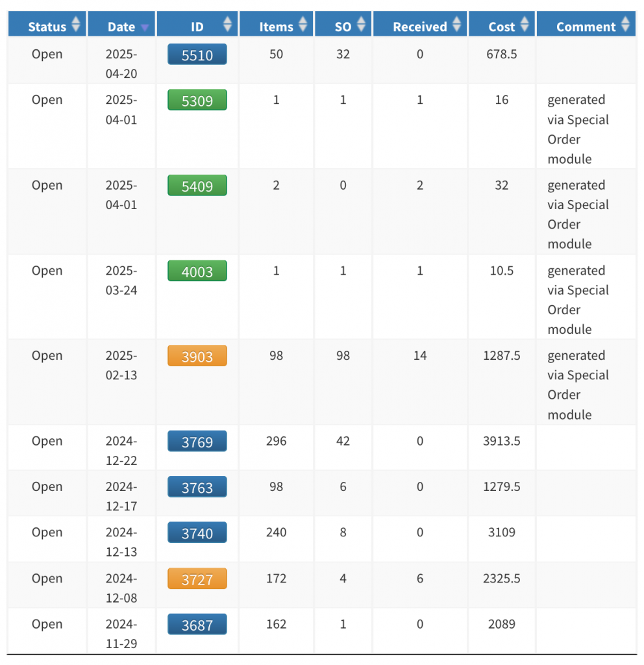
Task: Select order 3740 ID button
Action: pos(197,533)
